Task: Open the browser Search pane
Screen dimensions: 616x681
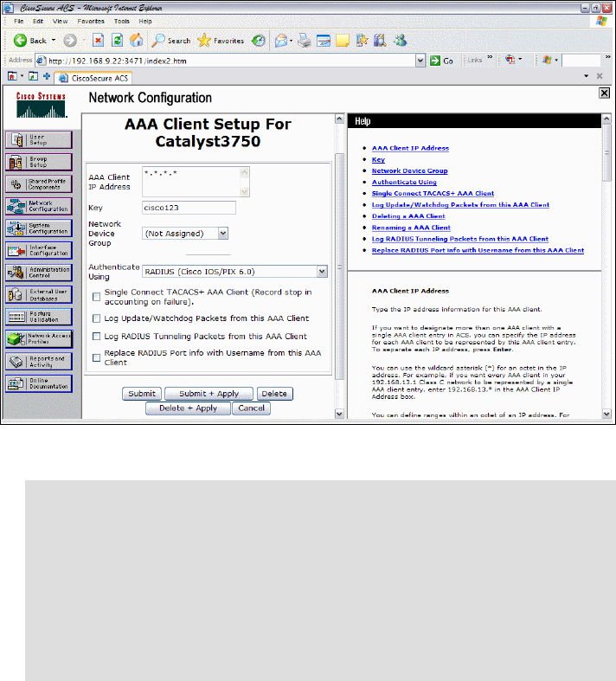Action: tap(171, 41)
